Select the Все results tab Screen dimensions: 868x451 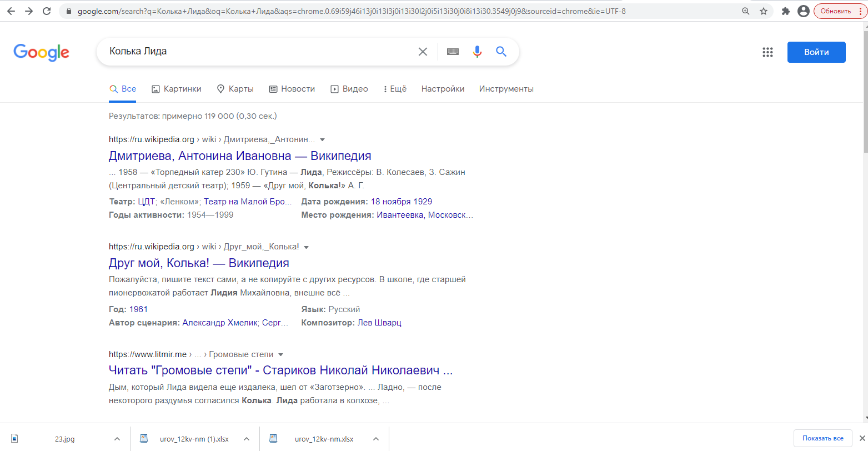tap(123, 89)
